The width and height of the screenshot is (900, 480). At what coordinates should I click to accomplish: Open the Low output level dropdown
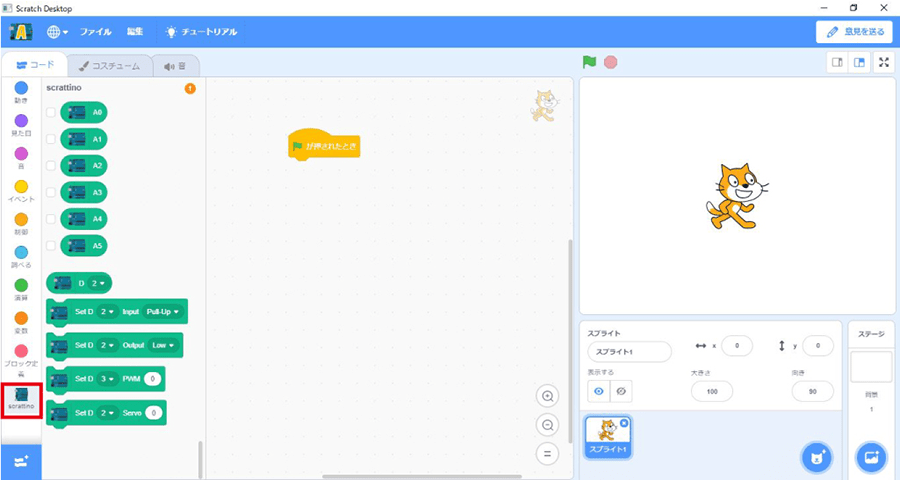tap(163, 345)
